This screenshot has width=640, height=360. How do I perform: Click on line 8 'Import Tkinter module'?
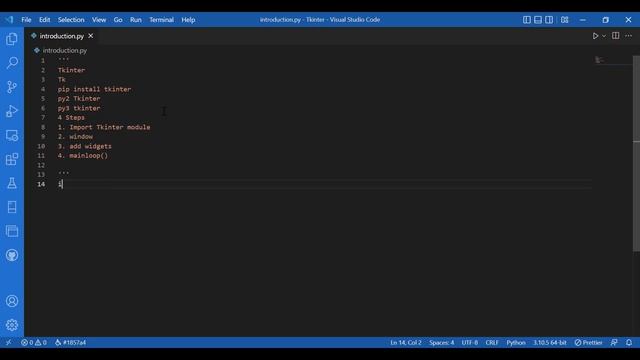tap(110, 127)
